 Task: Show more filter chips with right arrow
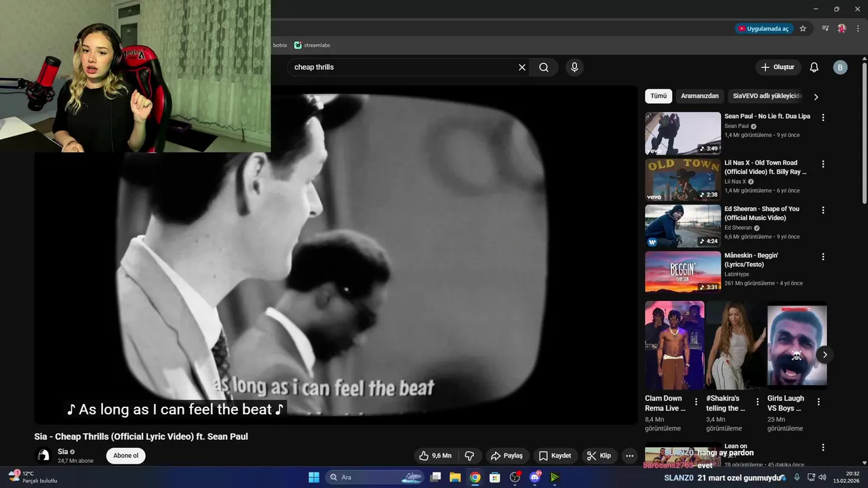[816, 96]
